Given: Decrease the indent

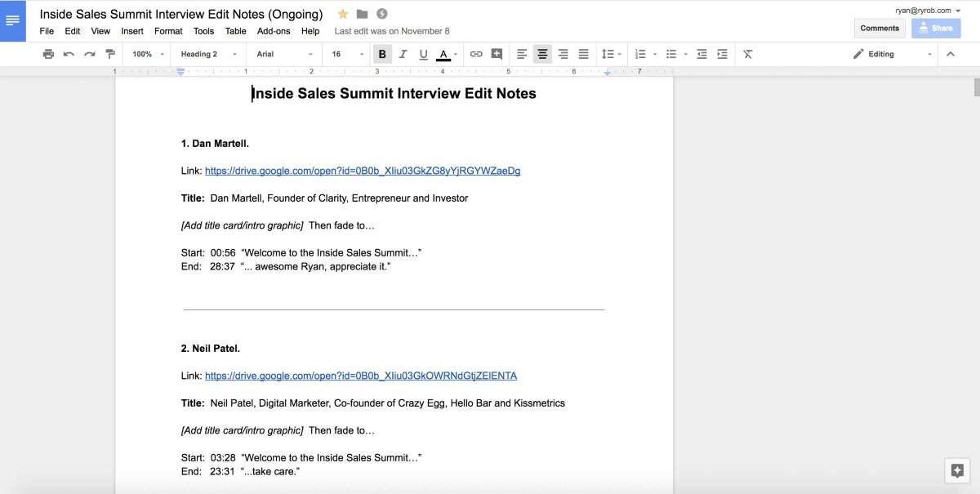Looking at the screenshot, I should (x=702, y=54).
